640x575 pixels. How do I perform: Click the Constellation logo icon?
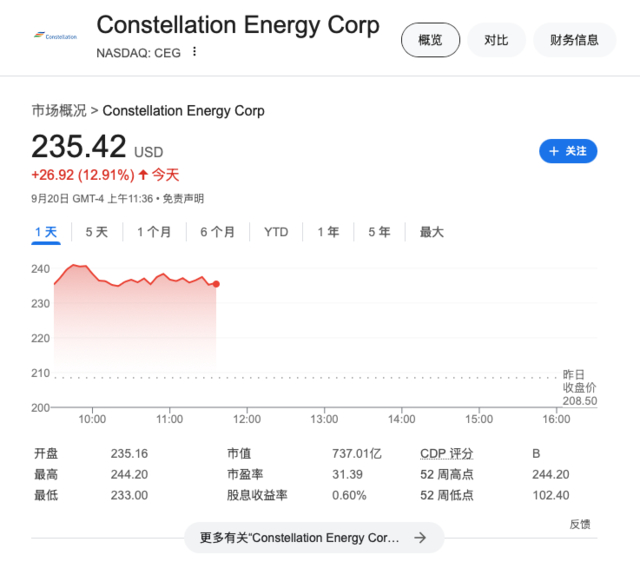click(x=57, y=37)
